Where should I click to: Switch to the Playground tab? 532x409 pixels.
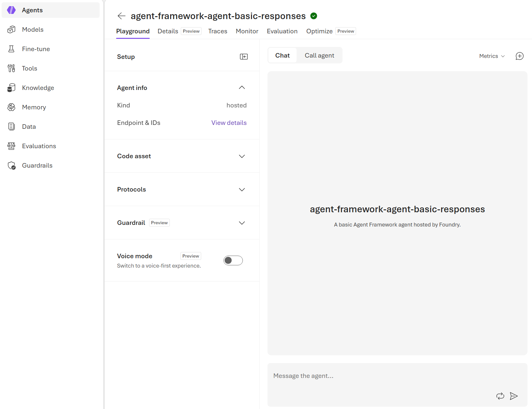tap(133, 31)
